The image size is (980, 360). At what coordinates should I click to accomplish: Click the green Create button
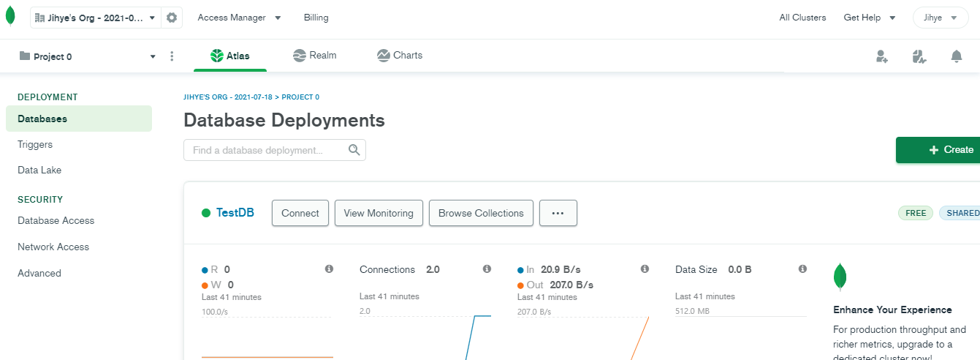coord(938,150)
